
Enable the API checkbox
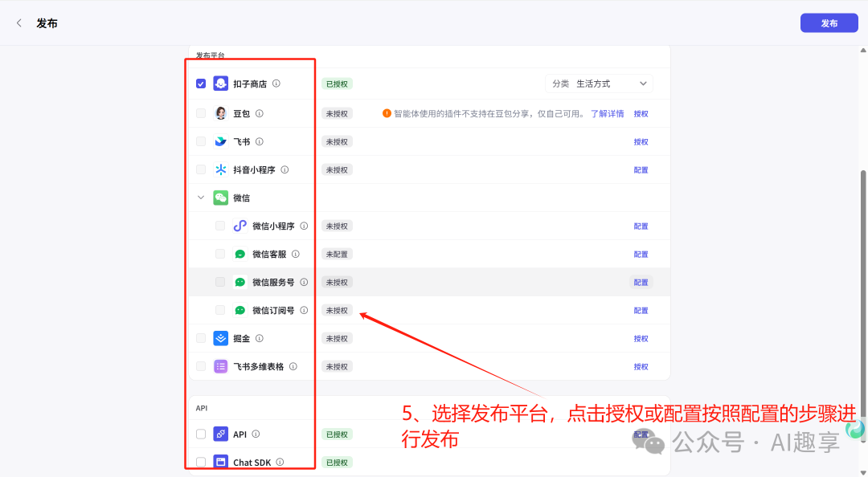tap(201, 434)
